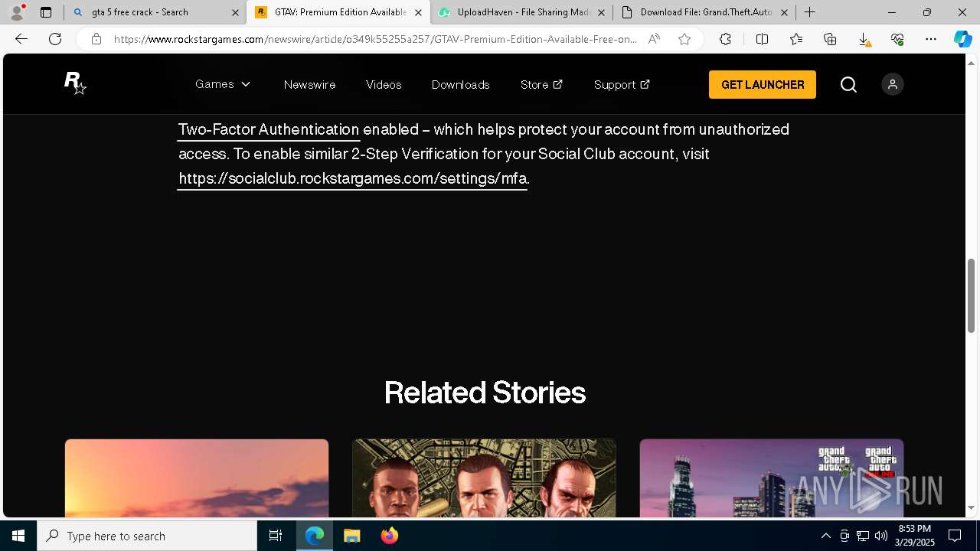The image size is (980, 551).
Task: Go back with the browser back arrow
Action: [21, 39]
